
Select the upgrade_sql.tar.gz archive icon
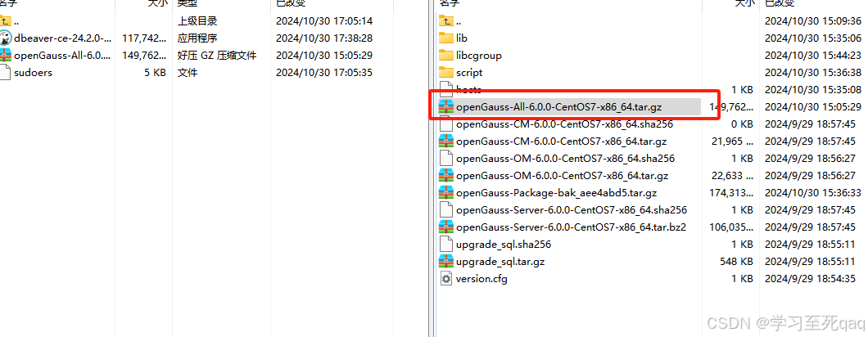445,261
